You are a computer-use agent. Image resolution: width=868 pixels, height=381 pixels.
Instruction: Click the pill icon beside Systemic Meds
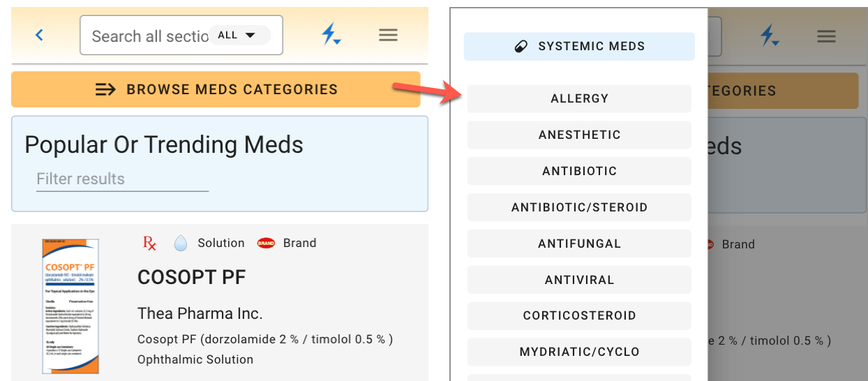click(521, 47)
